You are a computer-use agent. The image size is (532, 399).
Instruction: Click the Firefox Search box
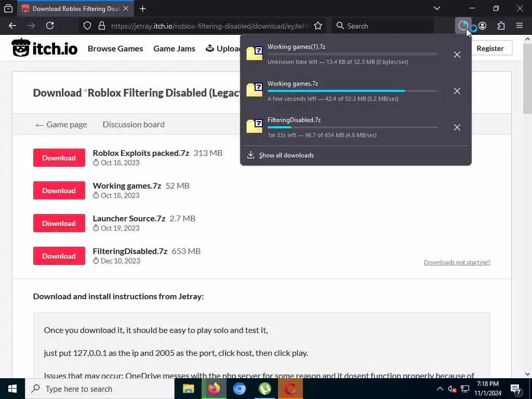click(382, 26)
